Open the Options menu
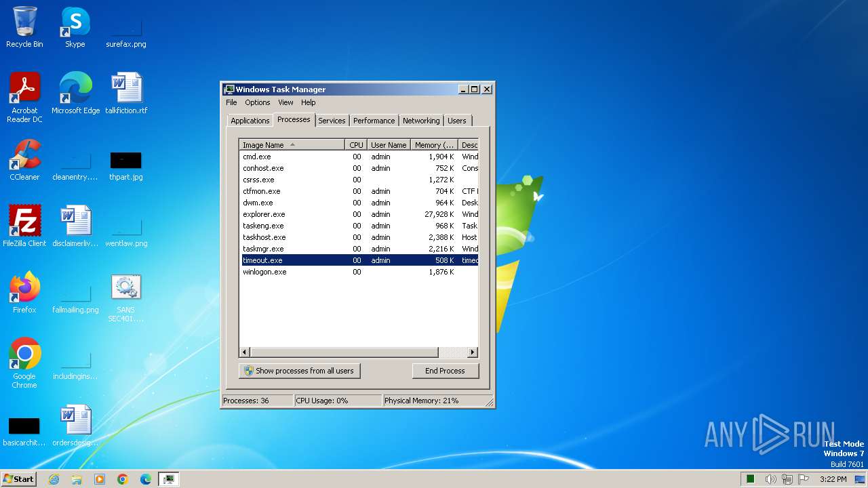Viewport: 868px width, 488px height. pyautogui.click(x=258, y=102)
